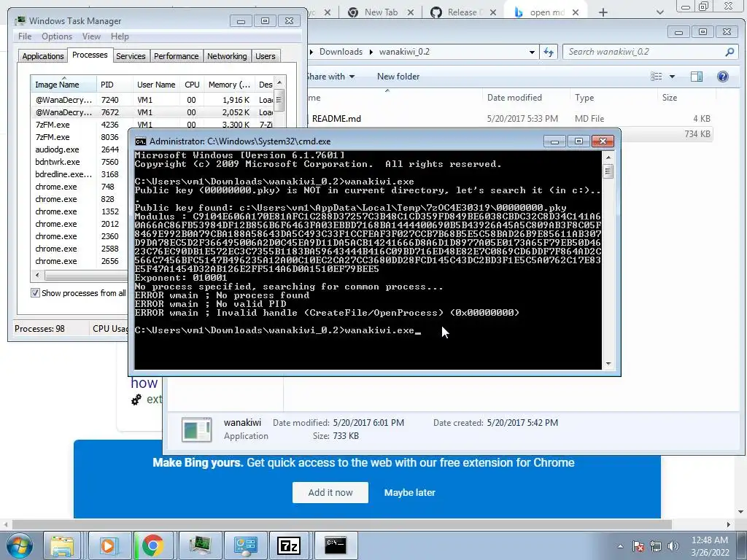The image size is (747, 560).
Task: Switch to Users tab
Action: [265, 56]
